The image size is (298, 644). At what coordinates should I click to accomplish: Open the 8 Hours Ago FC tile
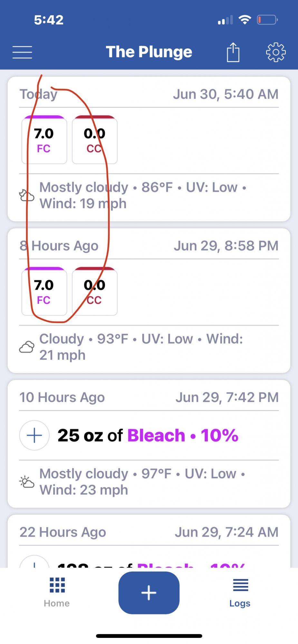(44, 291)
